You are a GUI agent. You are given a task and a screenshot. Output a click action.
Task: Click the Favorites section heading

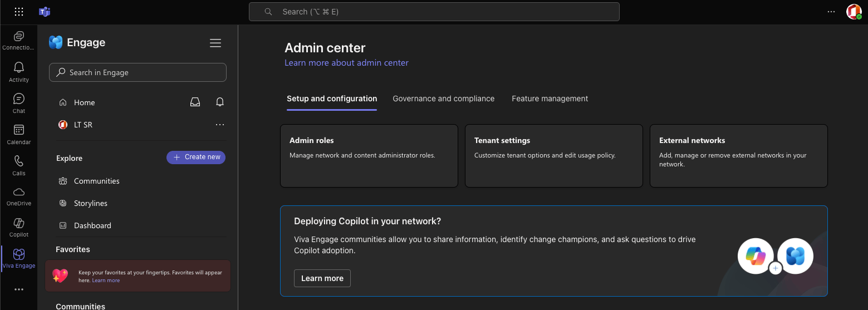pos(73,249)
